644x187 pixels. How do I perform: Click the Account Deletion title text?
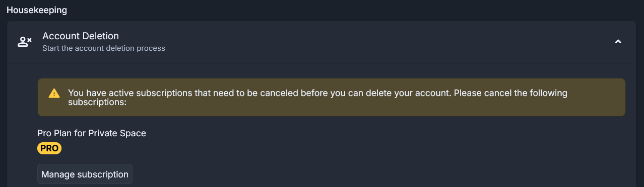pyautogui.click(x=81, y=36)
